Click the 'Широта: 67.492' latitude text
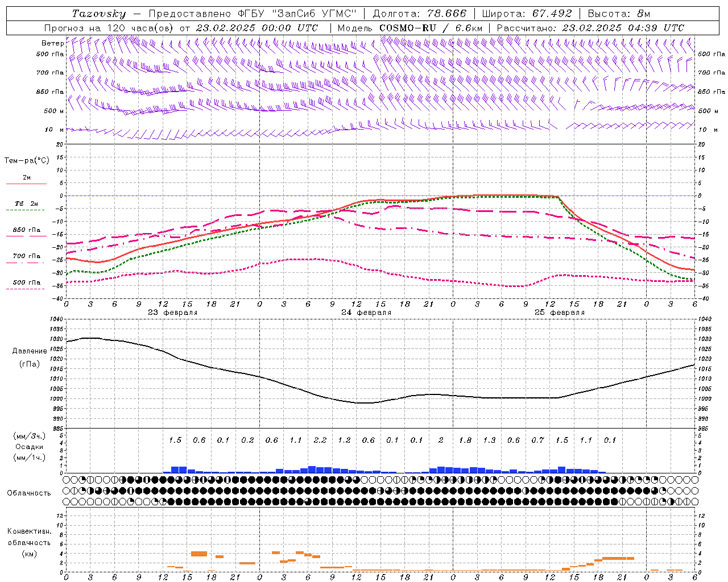The image size is (728, 582). coord(527,14)
